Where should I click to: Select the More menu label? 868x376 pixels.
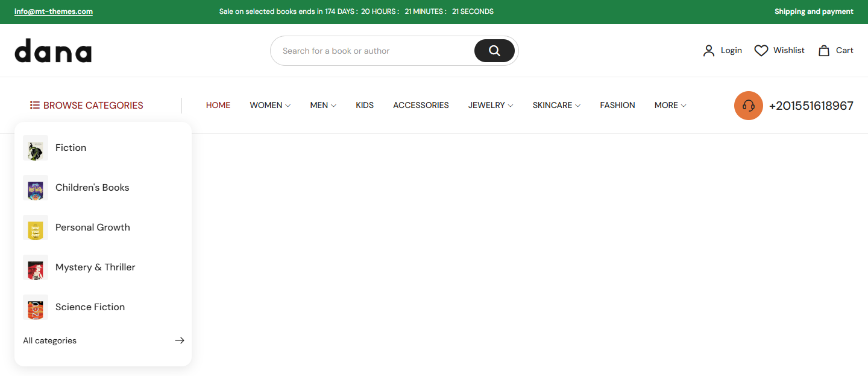pyautogui.click(x=666, y=105)
